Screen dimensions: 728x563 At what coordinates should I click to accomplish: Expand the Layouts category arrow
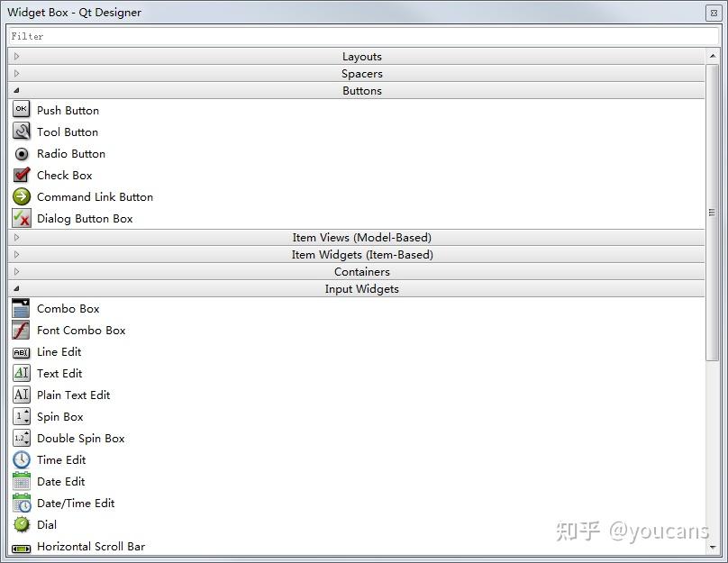point(17,56)
